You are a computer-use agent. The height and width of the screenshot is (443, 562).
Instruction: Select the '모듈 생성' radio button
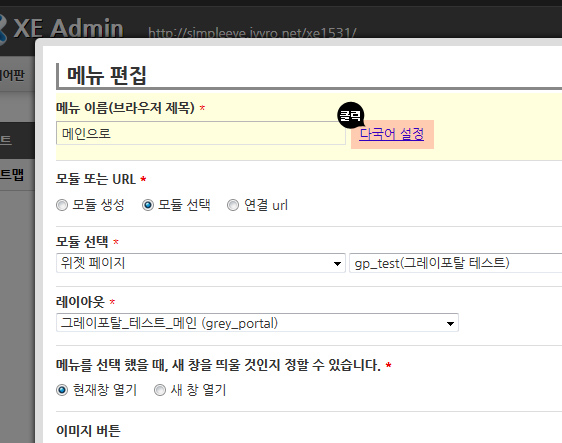[62, 205]
